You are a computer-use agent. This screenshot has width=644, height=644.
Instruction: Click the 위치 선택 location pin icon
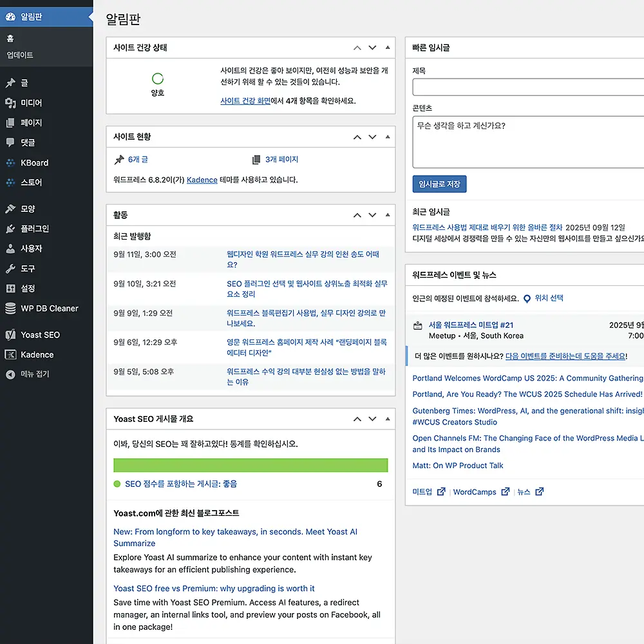pyautogui.click(x=527, y=299)
